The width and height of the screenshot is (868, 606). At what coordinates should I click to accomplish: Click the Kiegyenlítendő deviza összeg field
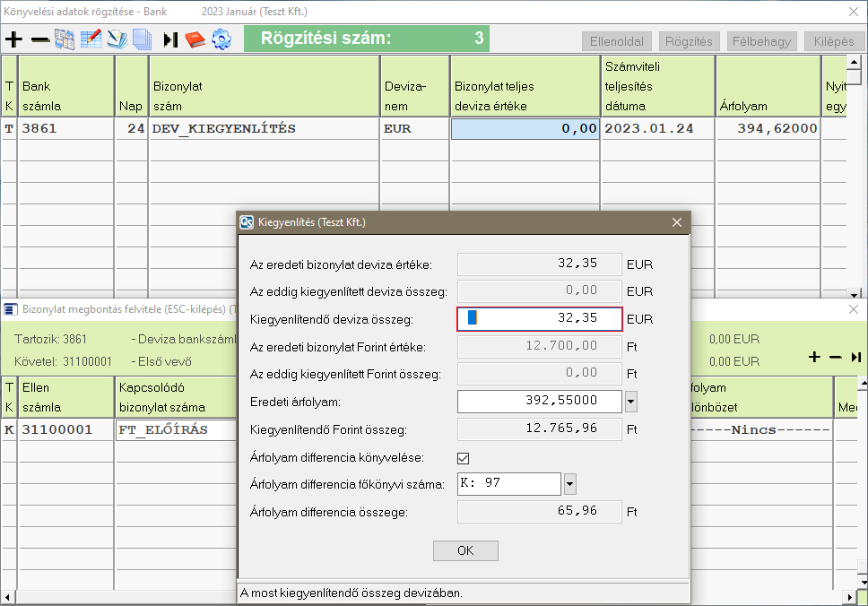point(539,318)
